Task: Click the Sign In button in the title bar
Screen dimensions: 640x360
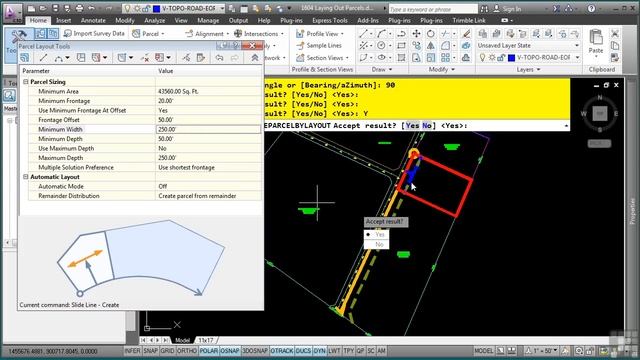Action: [x=507, y=8]
